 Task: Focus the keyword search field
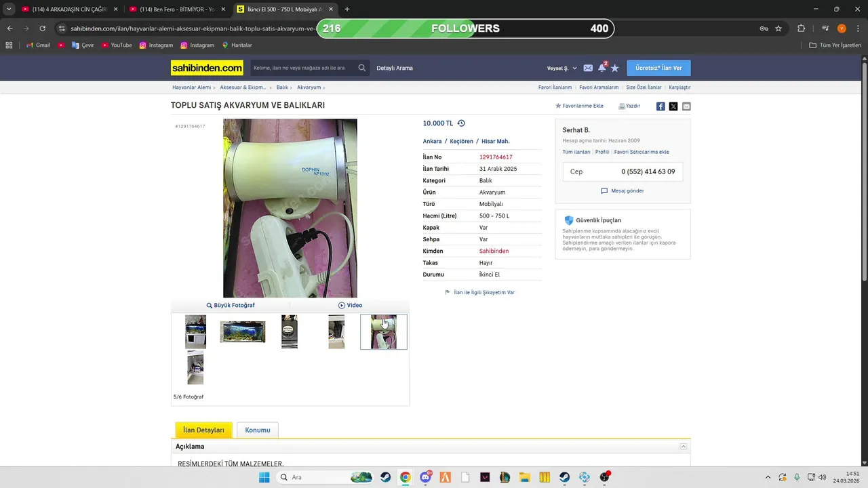point(303,68)
